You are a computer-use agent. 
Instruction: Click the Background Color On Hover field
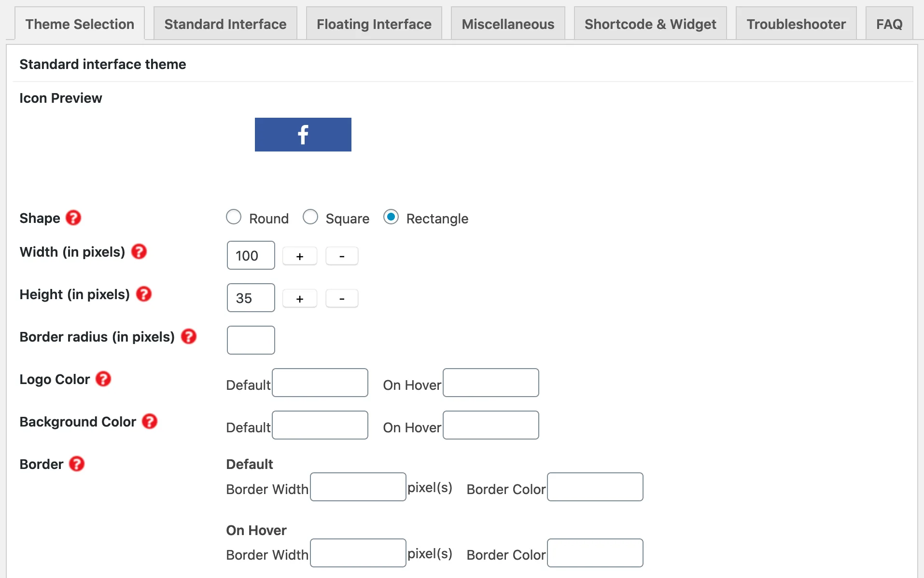pyautogui.click(x=491, y=425)
